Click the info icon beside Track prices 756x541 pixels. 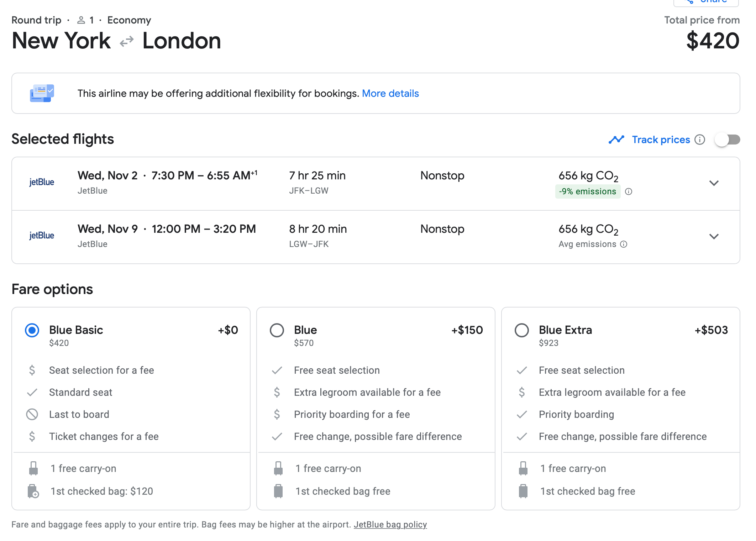point(700,140)
